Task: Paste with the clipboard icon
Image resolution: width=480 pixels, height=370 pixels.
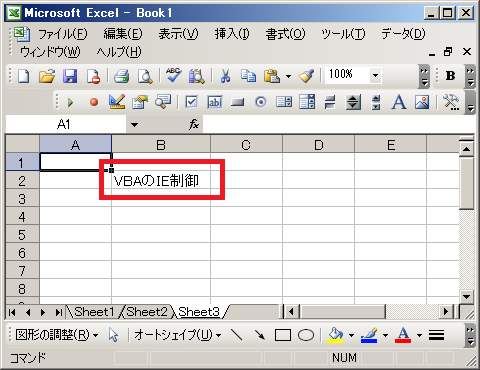Action: (x=272, y=76)
